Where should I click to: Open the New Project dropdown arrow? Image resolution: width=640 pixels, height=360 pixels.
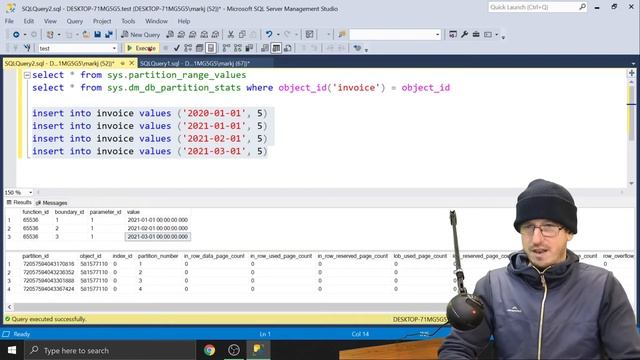tap(59, 35)
